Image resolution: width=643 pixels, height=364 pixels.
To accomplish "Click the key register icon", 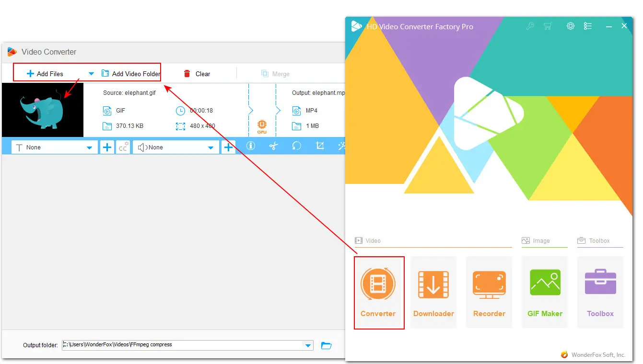I will point(530,26).
